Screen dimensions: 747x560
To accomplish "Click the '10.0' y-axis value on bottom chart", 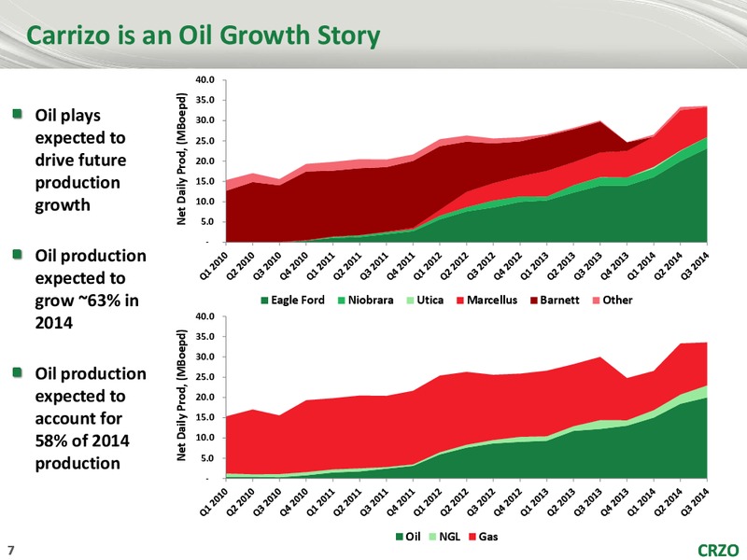I will 204,438.
